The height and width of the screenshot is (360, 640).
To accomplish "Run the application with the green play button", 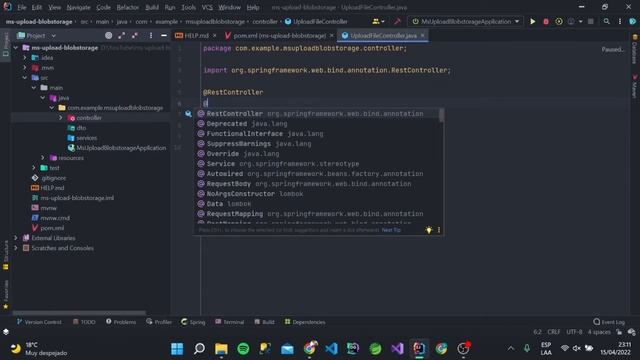I will tap(532, 21).
